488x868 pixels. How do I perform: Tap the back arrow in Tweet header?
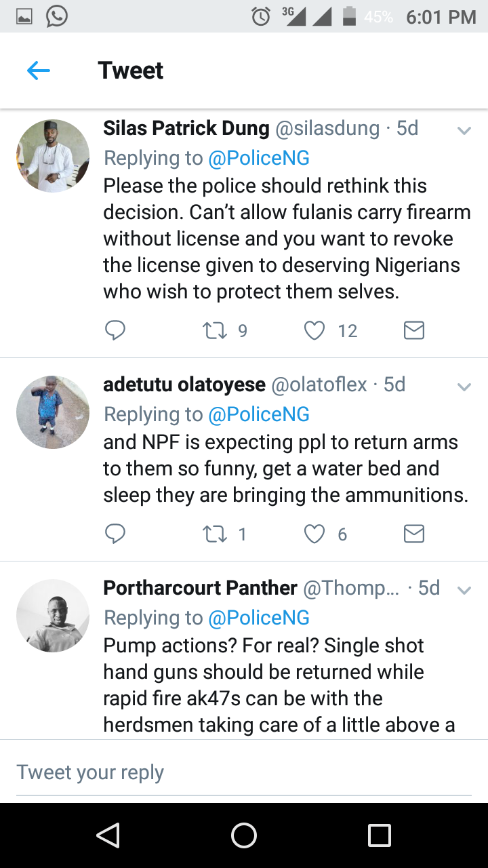[39, 71]
